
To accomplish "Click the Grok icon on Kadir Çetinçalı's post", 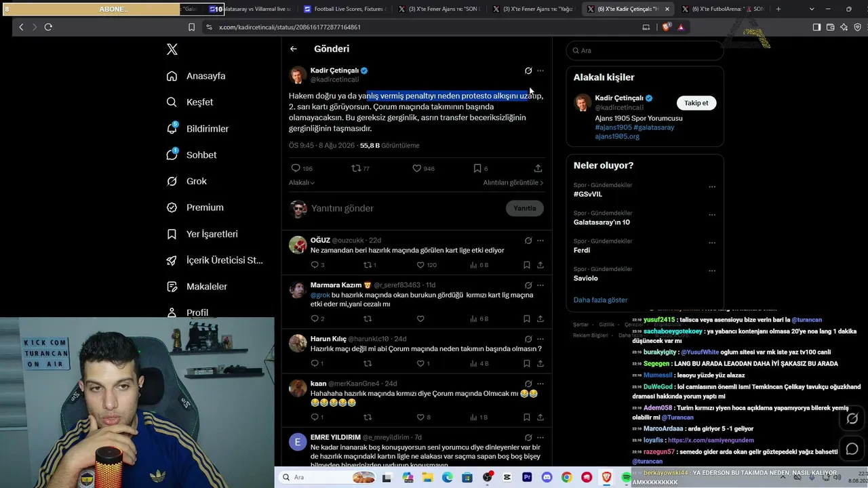I will click(528, 70).
